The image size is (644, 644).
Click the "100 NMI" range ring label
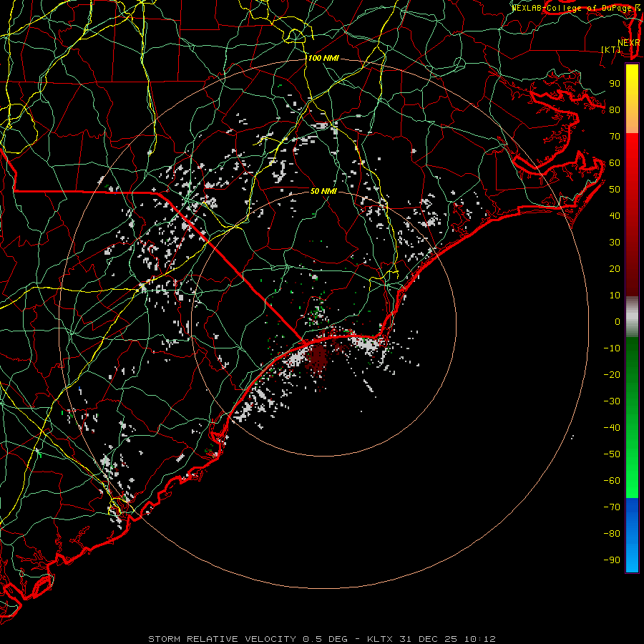pyautogui.click(x=323, y=59)
